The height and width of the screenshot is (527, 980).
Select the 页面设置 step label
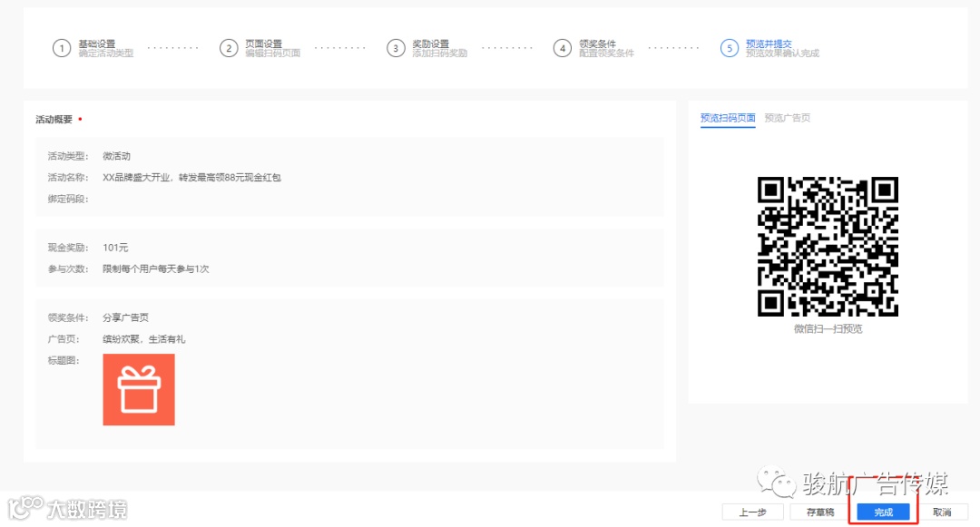pyautogui.click(x=263, y=44)
